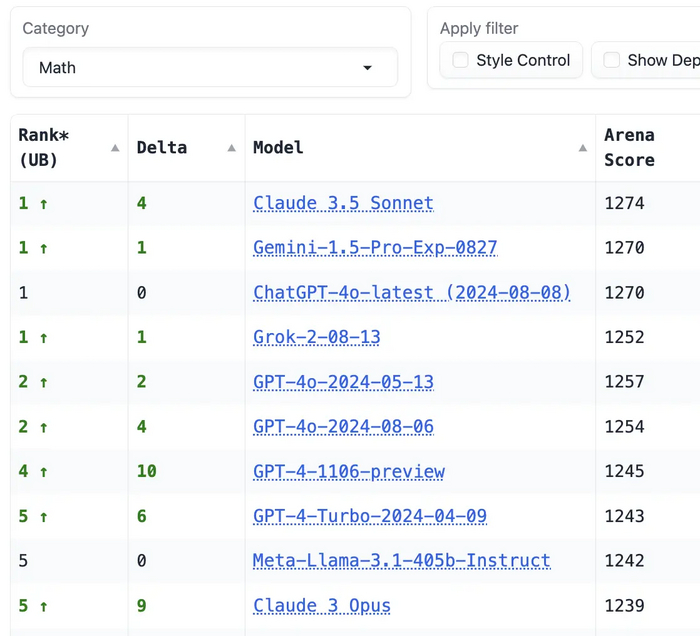The height and width of the screenshot is (636, 700).
Task: Click the GPT-4-Turbo-2024-04-09 link
Action: pyautogui.click(x=370, y=516)
